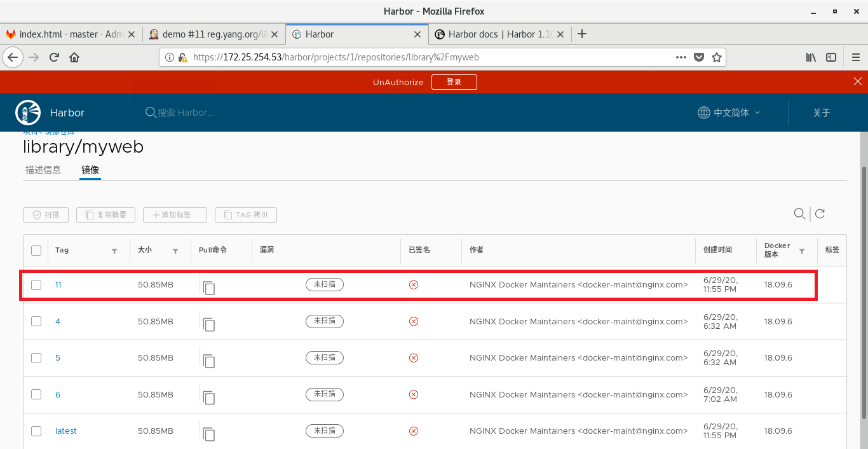The image size is (868, 449).
Task: Refresh the tag list with the reload icon
Action: 820,214
